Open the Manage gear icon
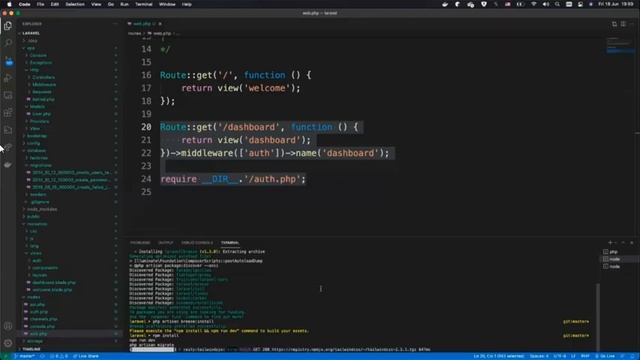Image resolution: width=640 pixels, height=360 pixels. click(8, 343)
